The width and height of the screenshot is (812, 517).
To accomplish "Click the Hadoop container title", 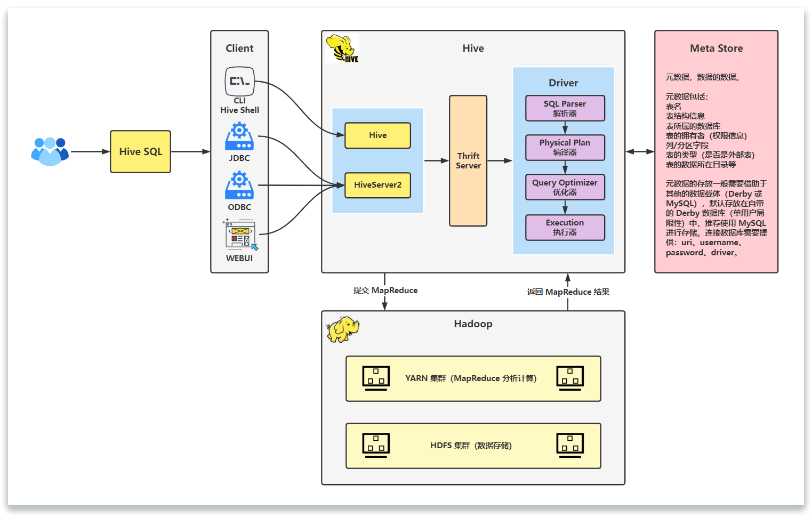I will click(x=473, y=324).
